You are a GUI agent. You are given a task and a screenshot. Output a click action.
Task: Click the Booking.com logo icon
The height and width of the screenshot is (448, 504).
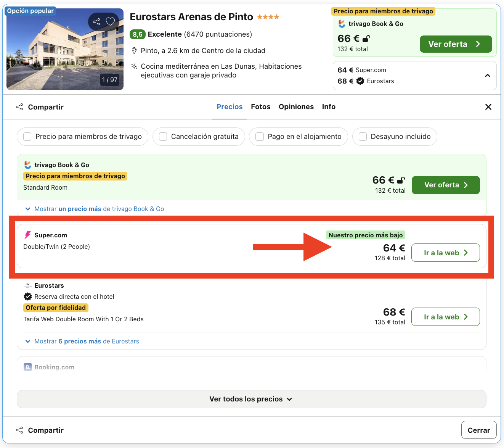click(28, 367)
